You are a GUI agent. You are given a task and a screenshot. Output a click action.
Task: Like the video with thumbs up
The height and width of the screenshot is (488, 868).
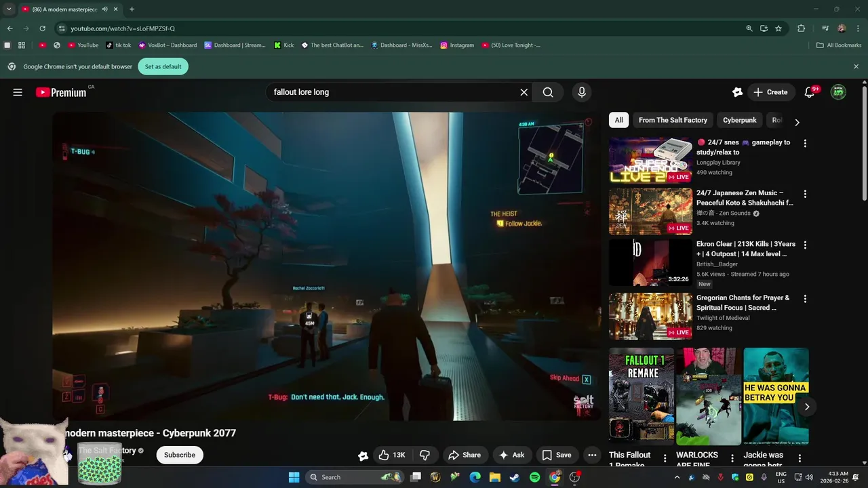point(391,455)
